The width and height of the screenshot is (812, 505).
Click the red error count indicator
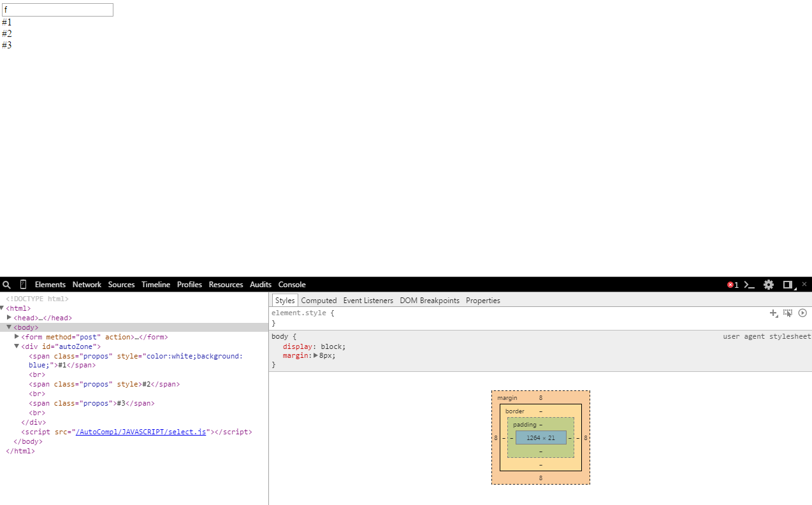tap(733, 285)
